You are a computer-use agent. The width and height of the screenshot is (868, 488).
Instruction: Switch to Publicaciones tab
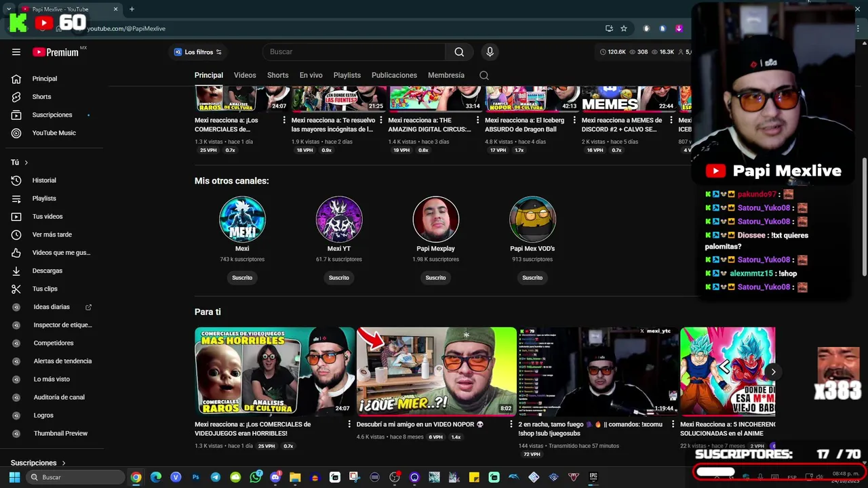[394, 75]
